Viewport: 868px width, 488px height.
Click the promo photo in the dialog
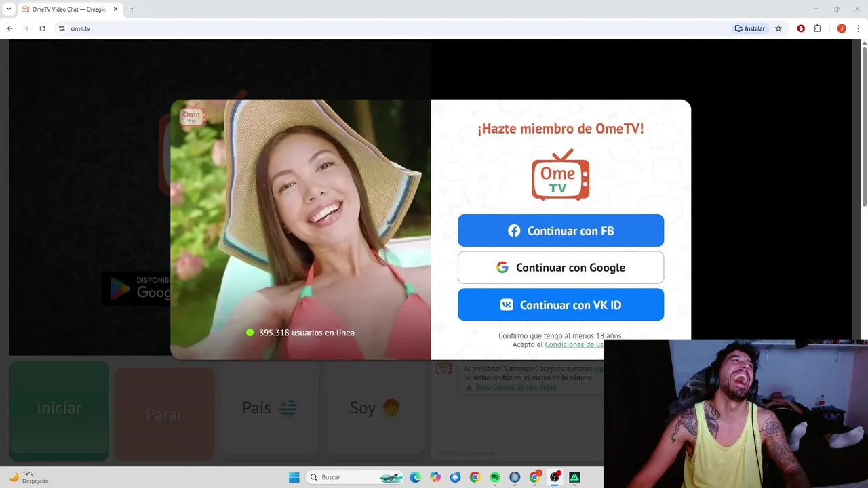pyautogui.click(x=300, y=229)
